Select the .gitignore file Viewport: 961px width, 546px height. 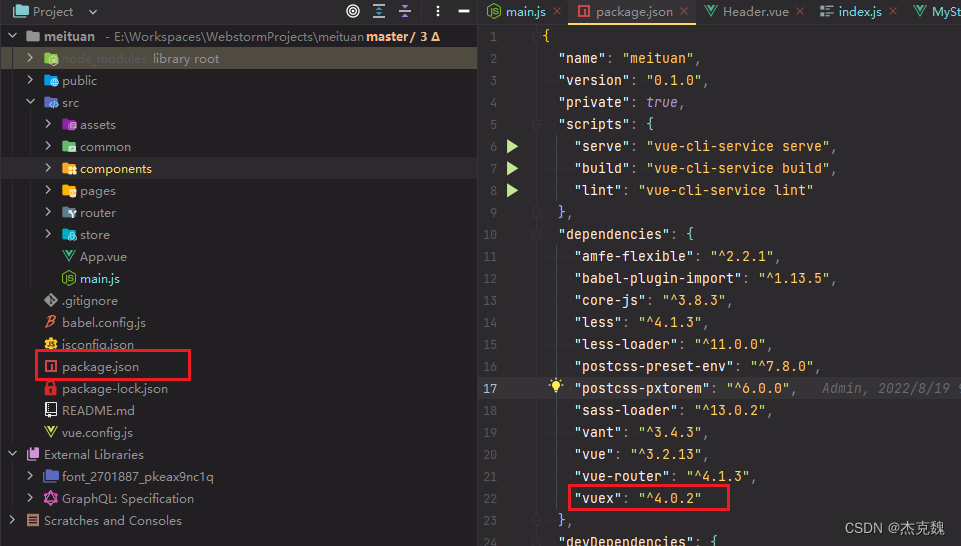click(x=89, y=301)
